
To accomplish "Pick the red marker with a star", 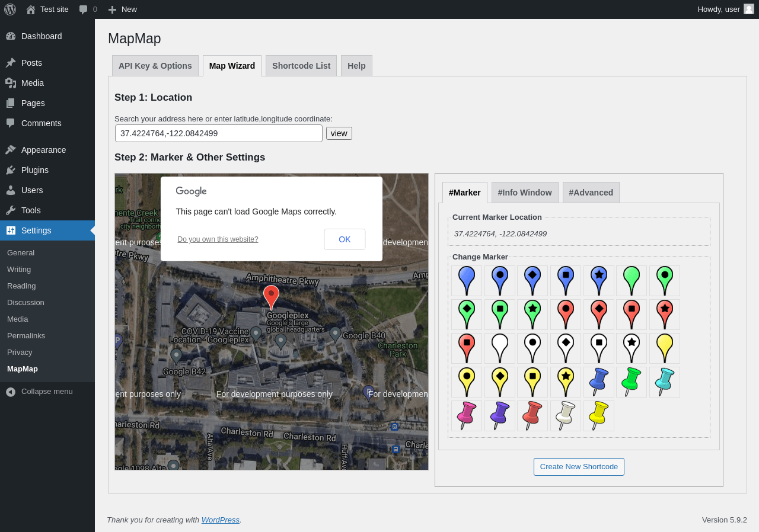I will 665,315.
